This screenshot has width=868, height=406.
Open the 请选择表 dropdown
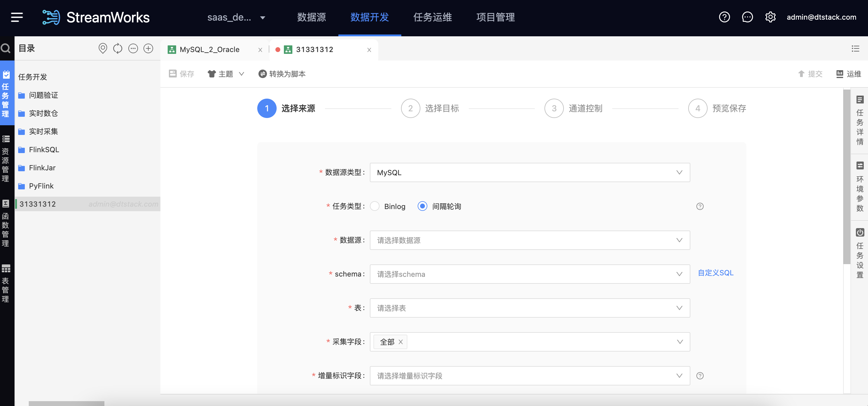530,308
